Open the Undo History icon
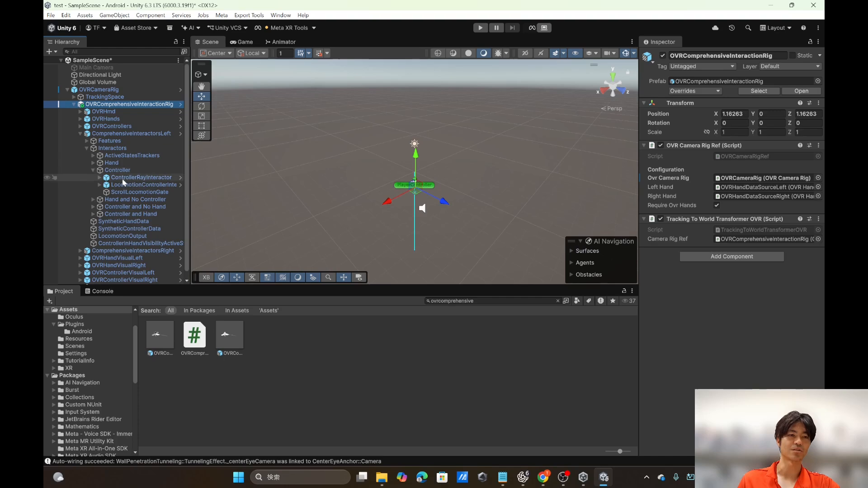The height and width of the screenshot is (488, 868). [731, 28]
